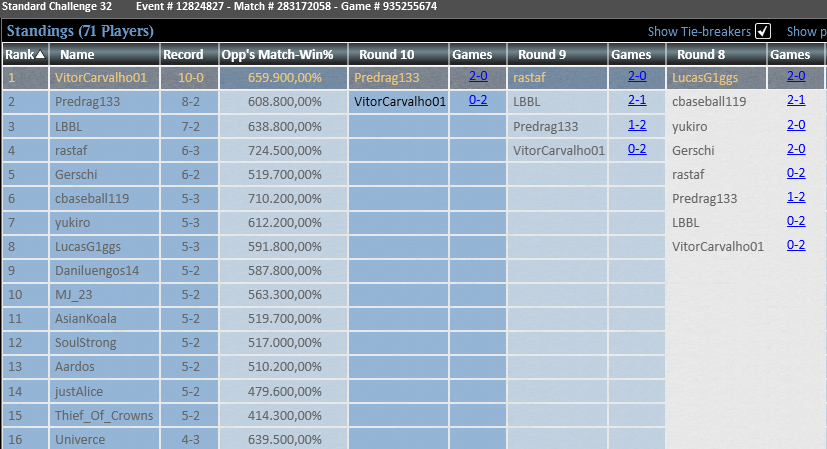Click the Round 9 column header
827x449 pixels.
pyautogui.click(x=557, y=54)
